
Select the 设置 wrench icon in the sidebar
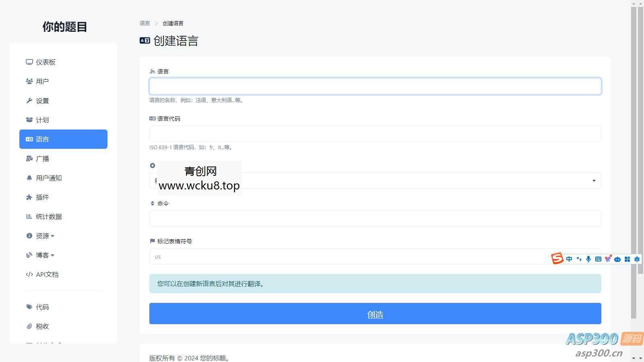tap(29, 101)
